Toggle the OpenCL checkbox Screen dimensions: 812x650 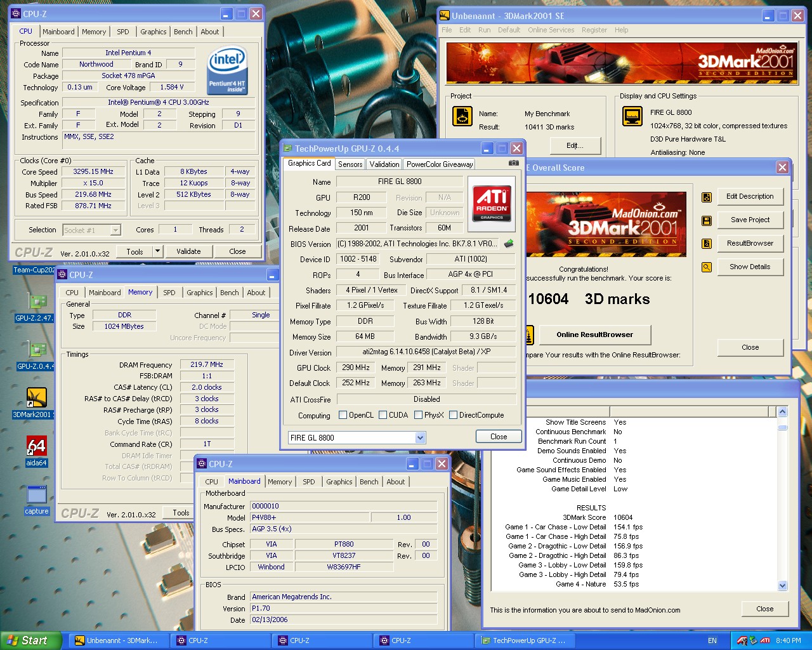[343, 415]
